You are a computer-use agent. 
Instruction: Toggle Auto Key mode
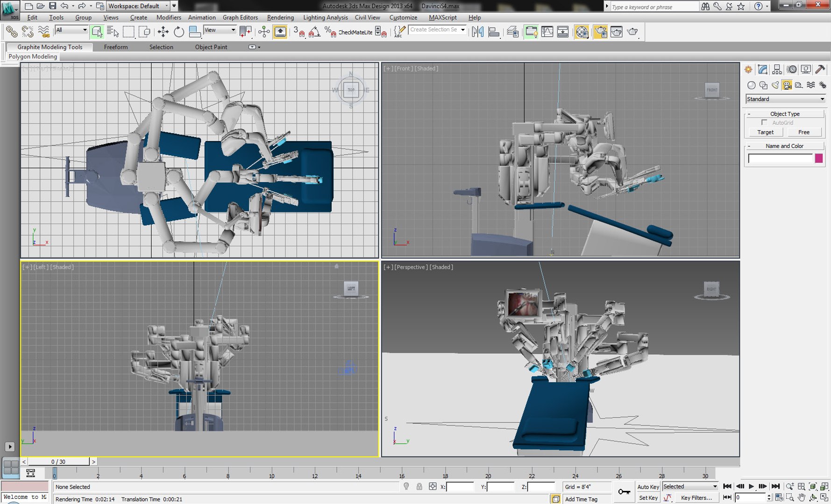648,487
